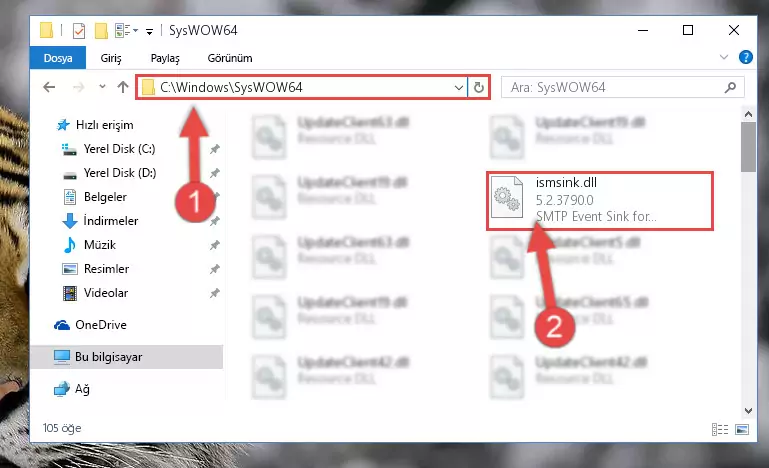Open the Dosya menu tab
769x468 pixels.
58,58
